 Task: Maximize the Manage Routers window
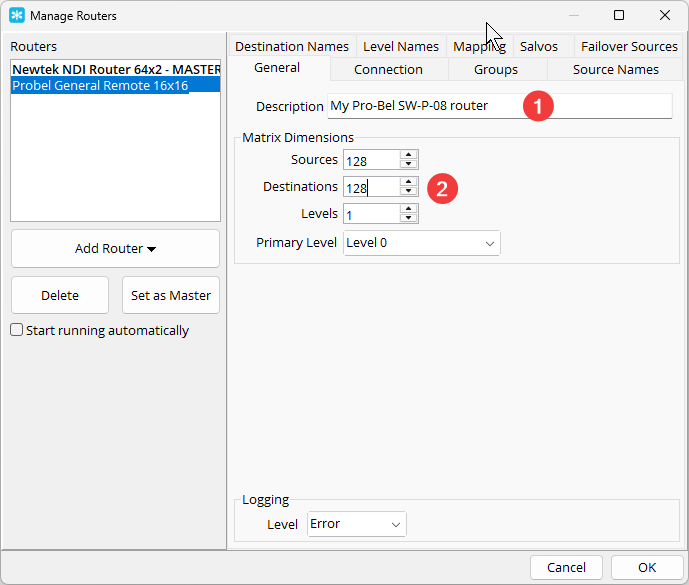[619, 15]
